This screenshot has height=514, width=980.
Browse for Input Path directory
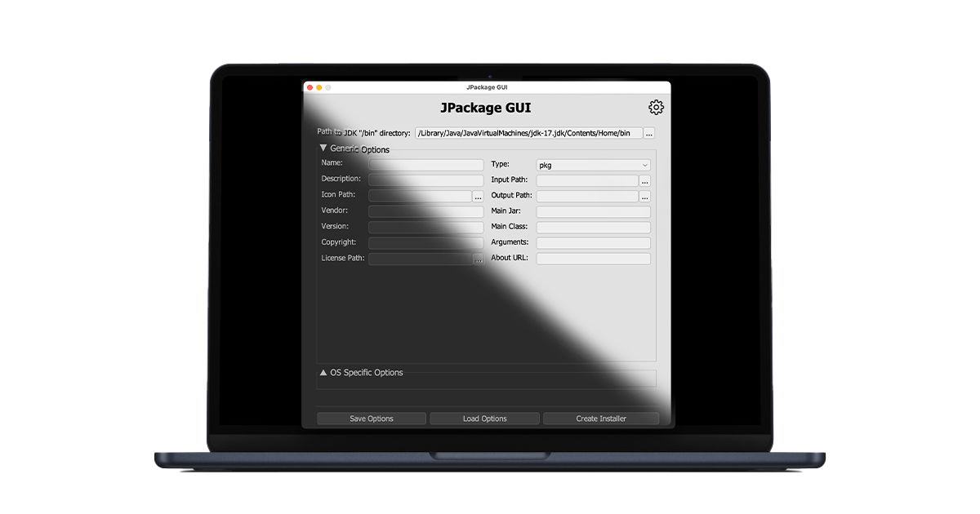pos(645,181)
